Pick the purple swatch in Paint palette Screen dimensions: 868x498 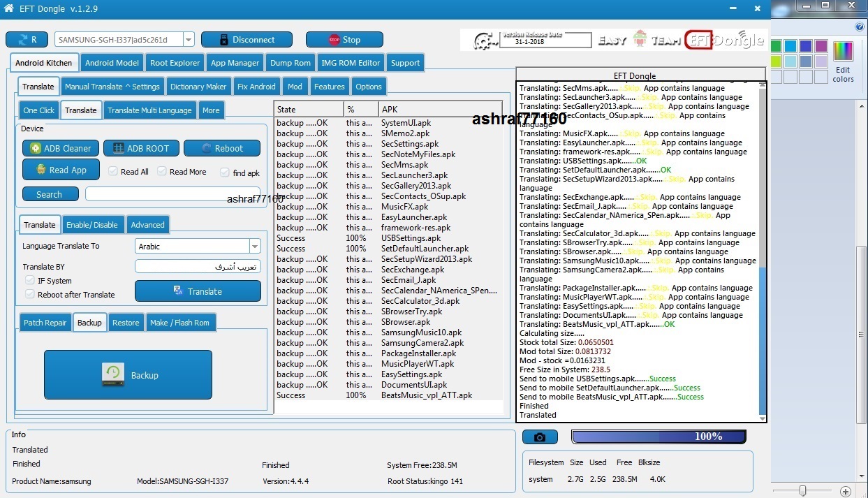pos(821,46)
